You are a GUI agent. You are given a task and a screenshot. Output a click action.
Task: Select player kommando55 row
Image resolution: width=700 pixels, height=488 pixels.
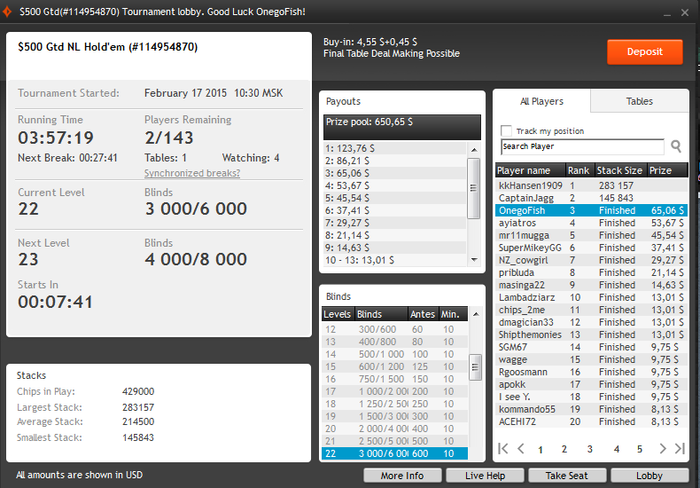[592, 409]
